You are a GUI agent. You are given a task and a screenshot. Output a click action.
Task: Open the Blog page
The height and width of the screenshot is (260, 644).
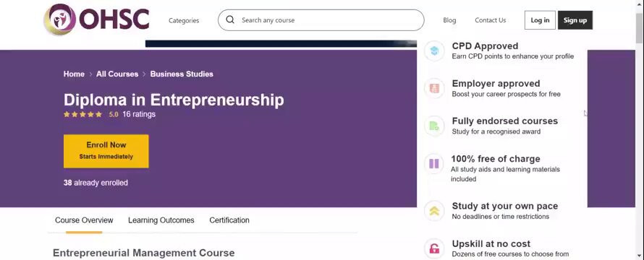tap(449, 20)
